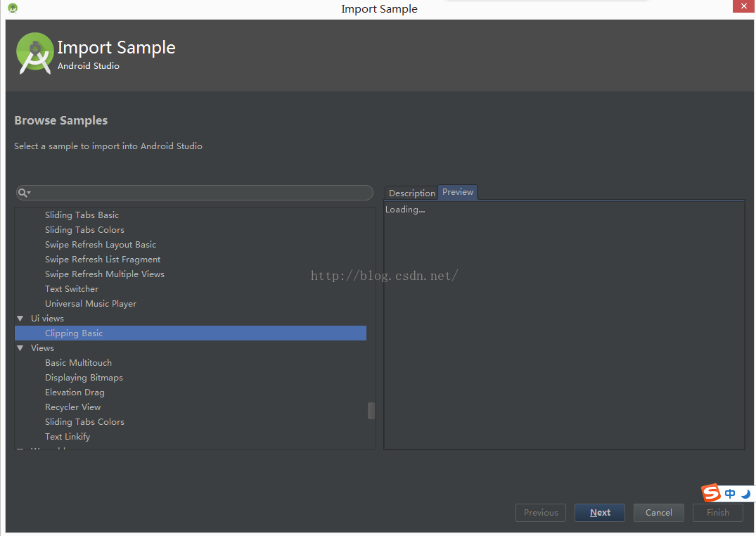The height and width of the screenshot is (536, 756).
Task: Select Elevation Drag sample
Action: (x=75, y=393)
